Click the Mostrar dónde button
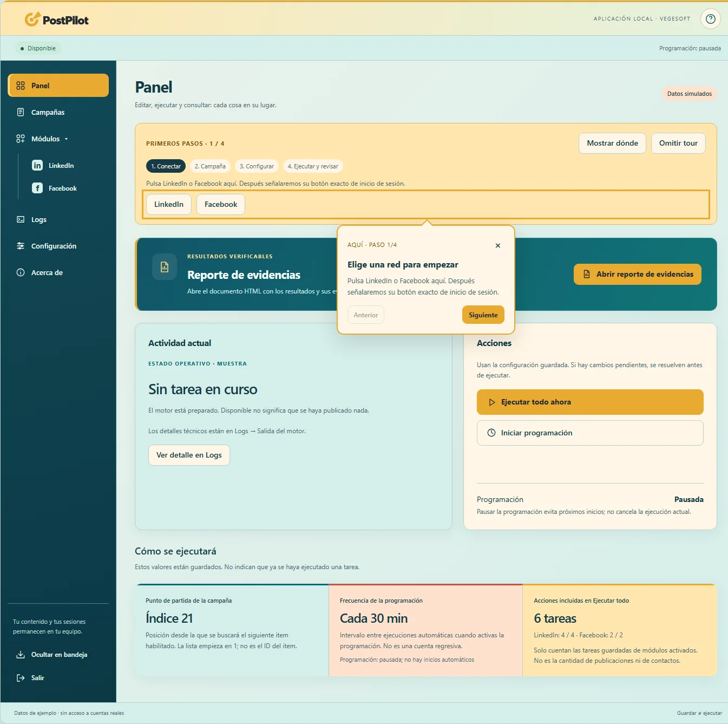Screen dimensions: 728x724 click(x=612, y=143)
